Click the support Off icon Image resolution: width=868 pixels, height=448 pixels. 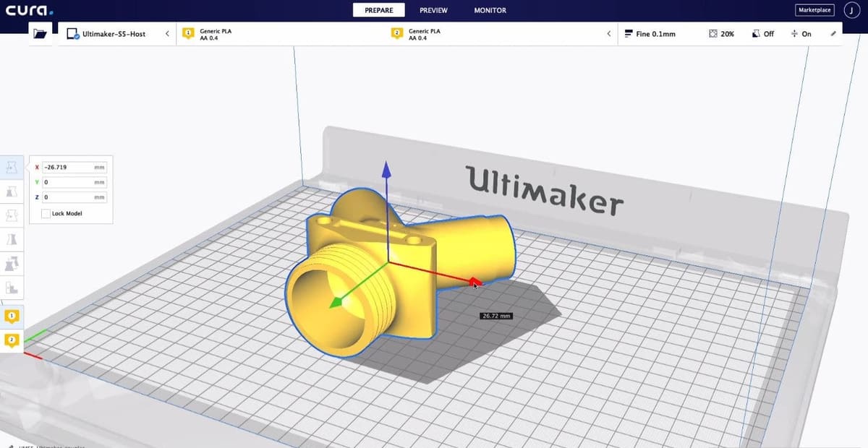click(x=756, y=34)
